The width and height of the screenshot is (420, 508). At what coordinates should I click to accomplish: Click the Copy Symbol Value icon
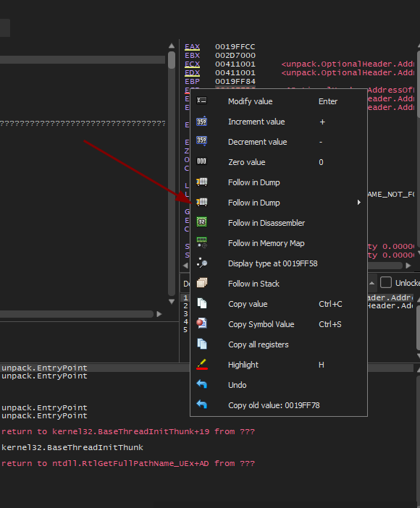point(201,323)
